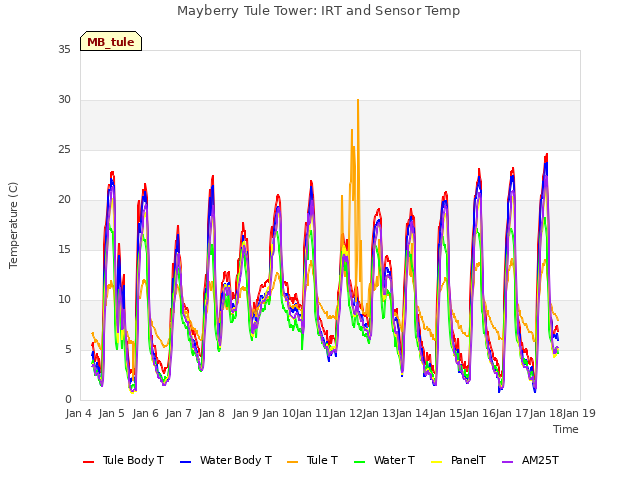
Task: Toggle the Water T legend entry
Action: pyautogui.click(x=384, y=460)
